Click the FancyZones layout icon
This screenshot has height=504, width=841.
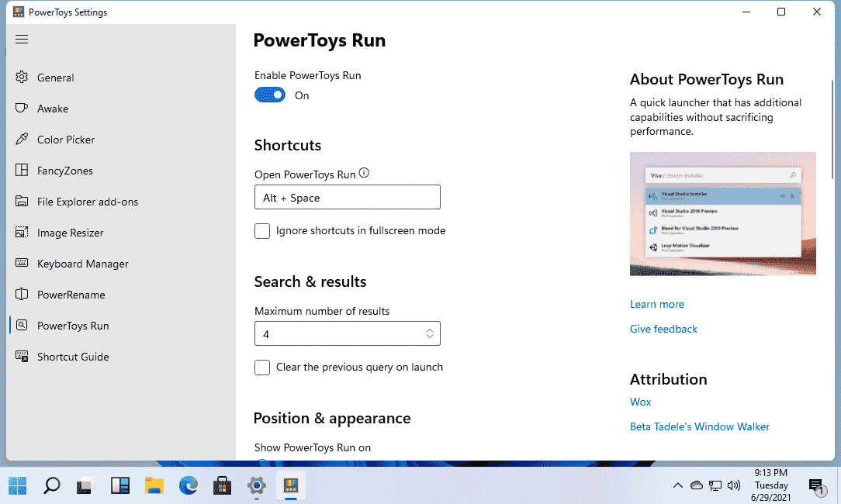click(22, 171)
